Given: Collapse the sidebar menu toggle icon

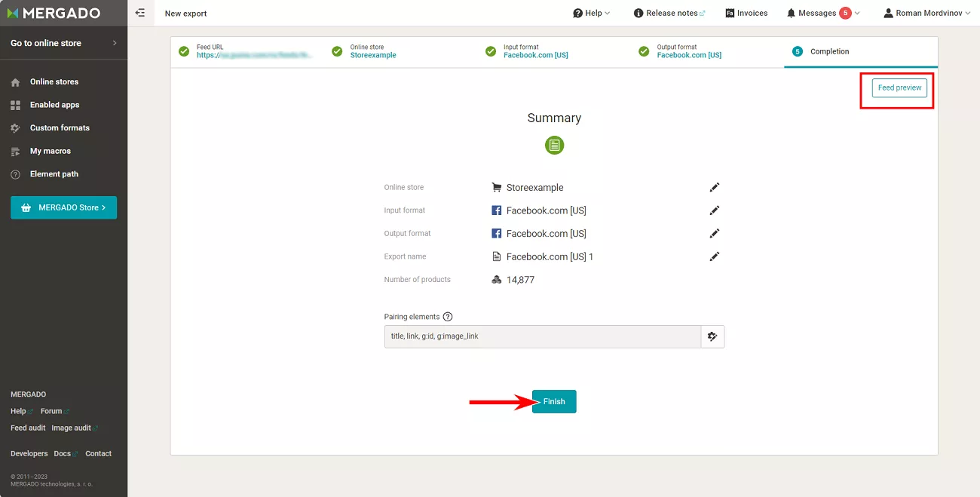Looking at the screenshot, I should pos(140,13).
